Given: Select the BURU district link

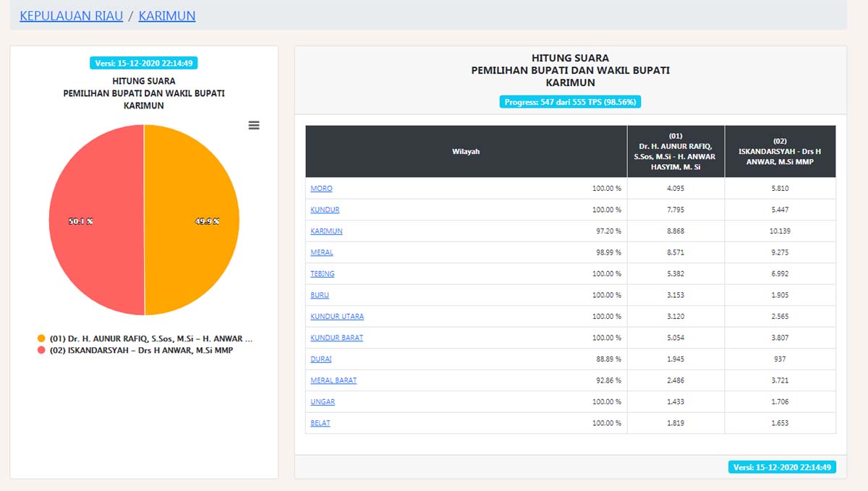Looking at the screenshot, I should pyautogui.click(x=320, y=295).
